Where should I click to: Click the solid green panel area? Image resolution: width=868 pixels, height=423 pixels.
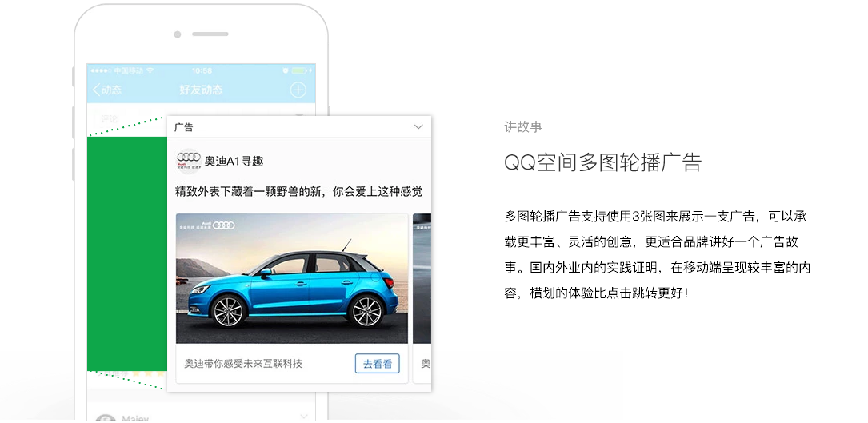click(126, 253)
